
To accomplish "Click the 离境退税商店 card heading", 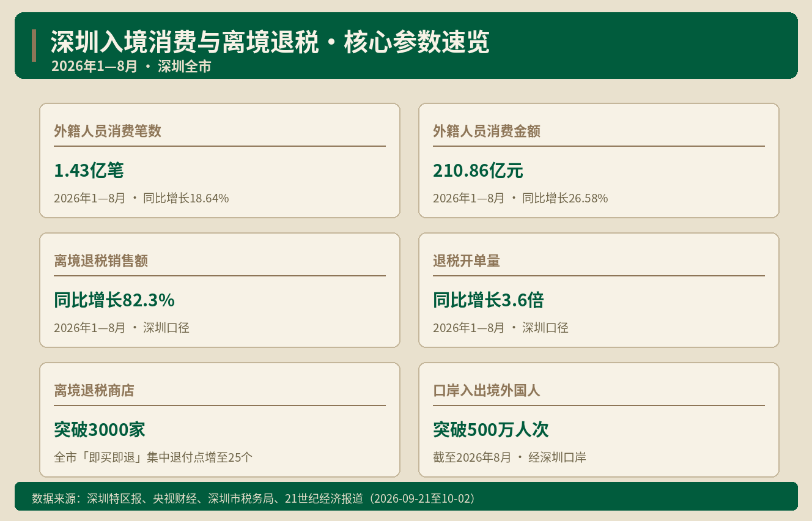I will [x=94, y=390].
